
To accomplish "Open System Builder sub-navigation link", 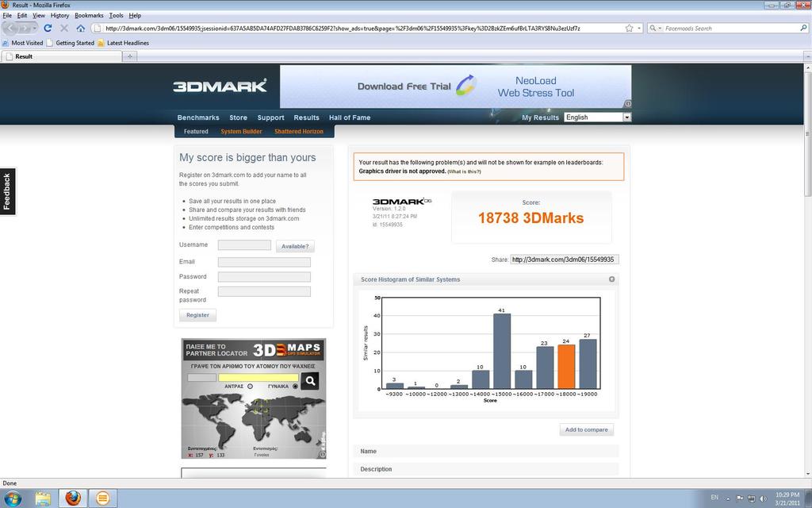I will click(241, 131).
